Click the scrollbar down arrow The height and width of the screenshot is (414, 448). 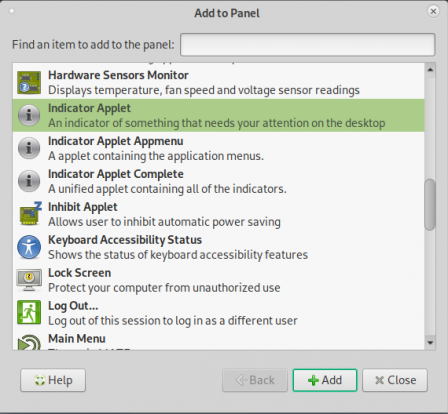430,343
